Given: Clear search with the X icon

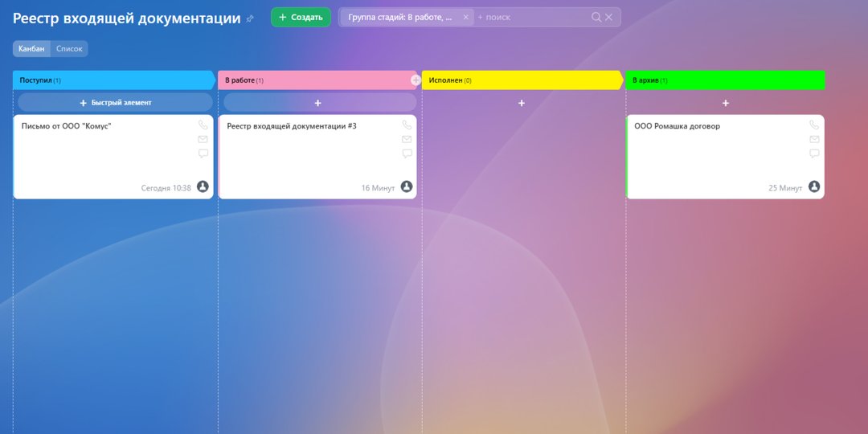Looking at the screenshot, I should point(609,17).
